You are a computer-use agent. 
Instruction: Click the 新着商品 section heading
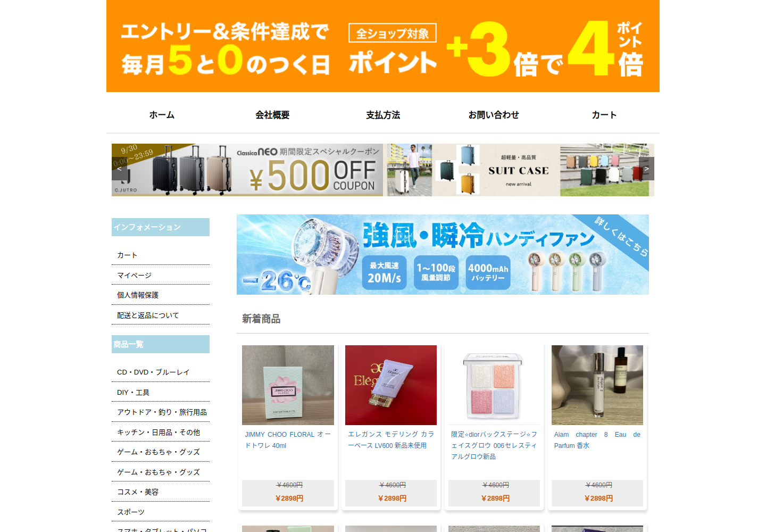click(261, 319)
